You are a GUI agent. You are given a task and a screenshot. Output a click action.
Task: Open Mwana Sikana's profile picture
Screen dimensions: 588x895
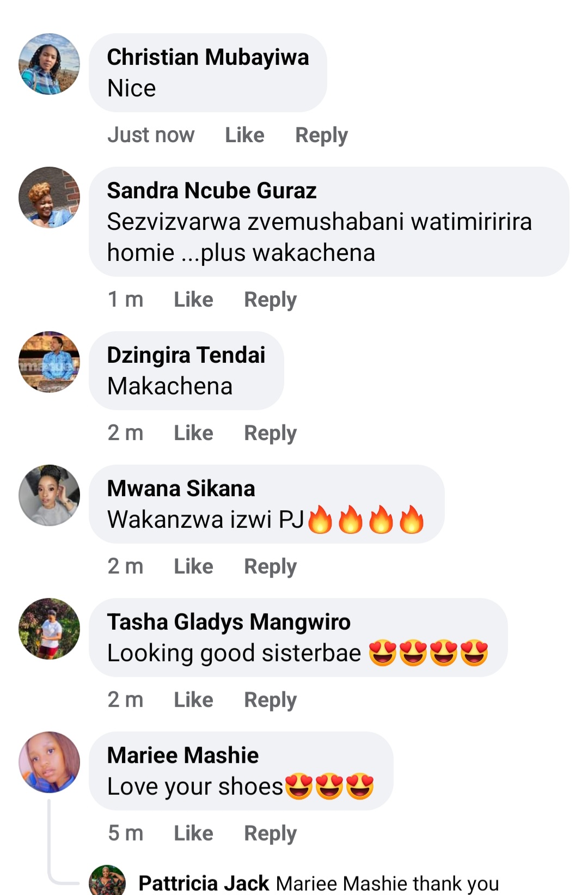[49, 495]
